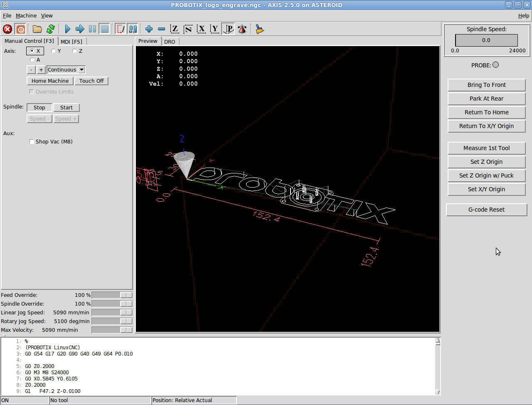Open the Machine menu
532x405 pixels.
26,16
